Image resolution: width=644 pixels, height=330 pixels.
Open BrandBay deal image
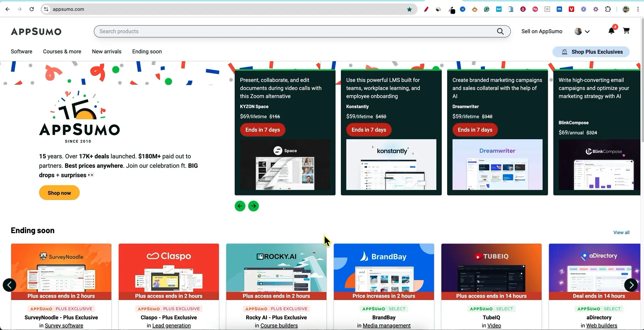click(384, 272)
